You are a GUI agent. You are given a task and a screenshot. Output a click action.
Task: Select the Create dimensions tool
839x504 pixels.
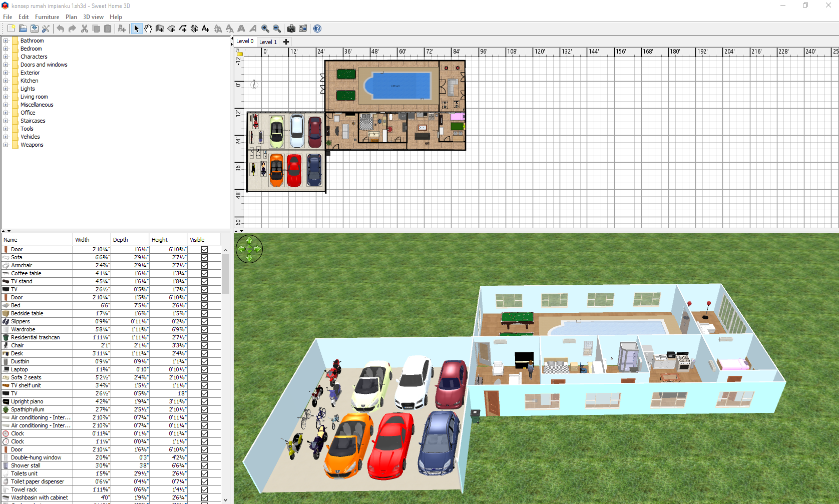[x=194, y=29]
